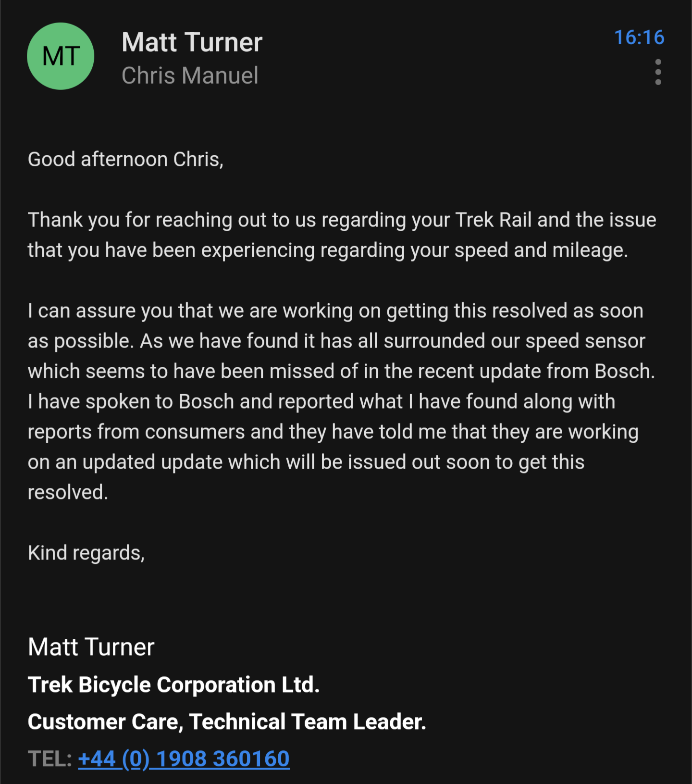Tap Trek Bicycle Corporation Ltd. in signature
The width and height of the screenshot is (692, 784).
(x=174, y=685)
